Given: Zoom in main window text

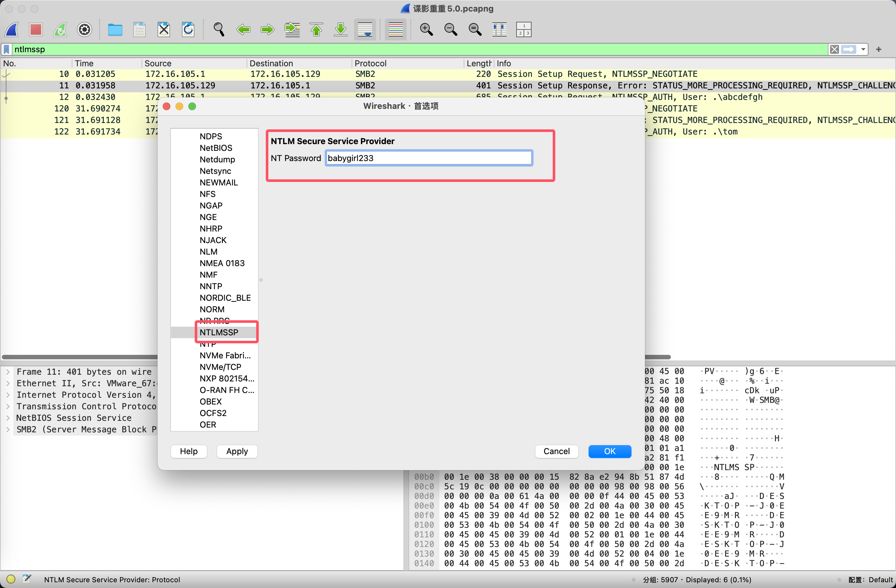Looking at the screenshot, I should (x=426, y=29).
